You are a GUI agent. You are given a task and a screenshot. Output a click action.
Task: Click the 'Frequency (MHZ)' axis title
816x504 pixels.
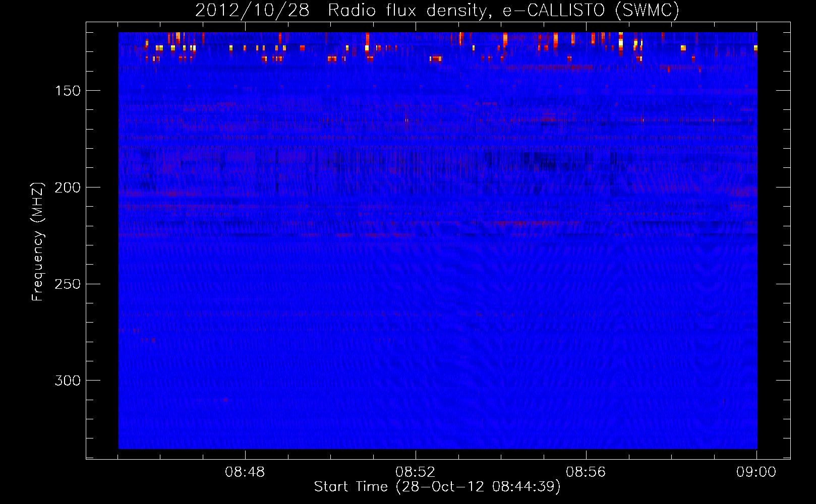tap(38, 242)
